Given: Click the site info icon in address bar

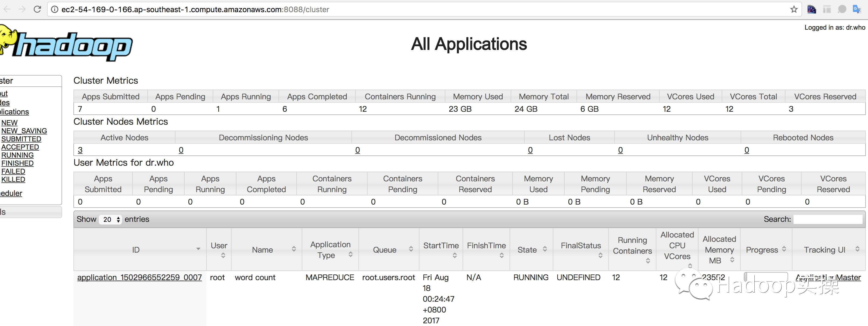Looking at the screenshot, I should pos(55,9).
